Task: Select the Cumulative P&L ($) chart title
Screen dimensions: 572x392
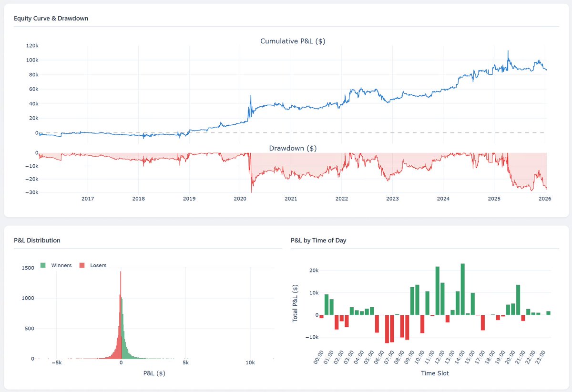Action: 292,41
